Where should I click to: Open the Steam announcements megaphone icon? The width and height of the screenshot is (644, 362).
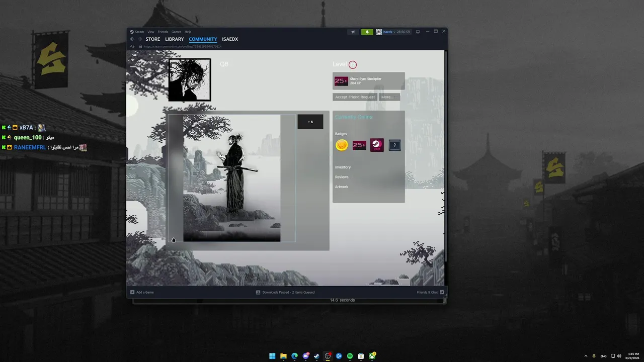[x=353, y=32]
